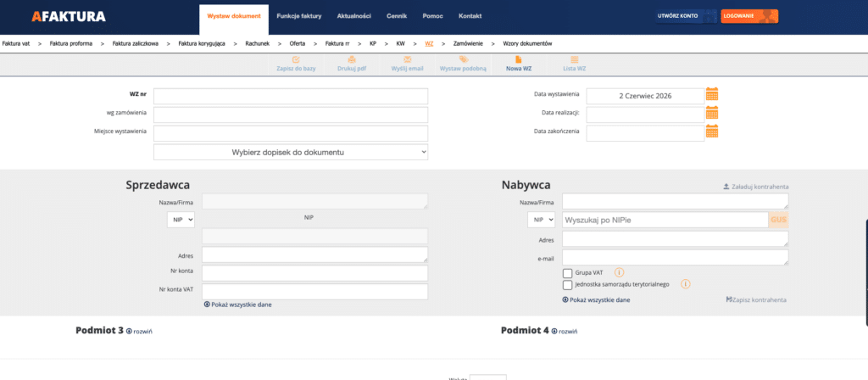The image size is (868, 380).
Task: Focus the WZ nr input field
Action: click(291, 97)
